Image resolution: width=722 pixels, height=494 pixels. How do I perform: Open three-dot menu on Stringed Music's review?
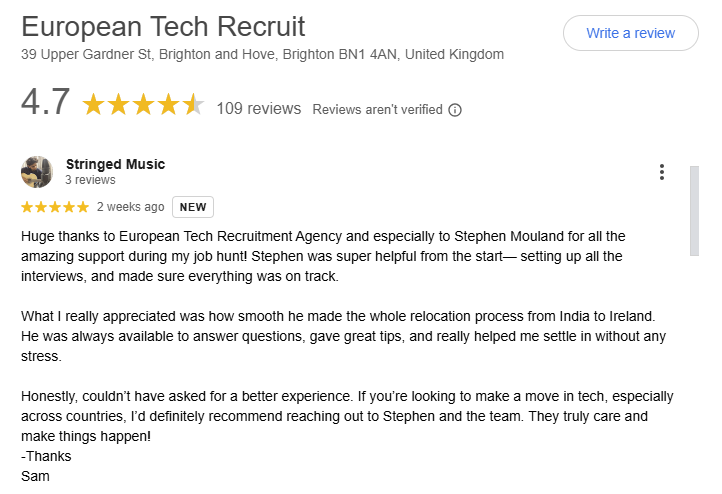point(662,172)
